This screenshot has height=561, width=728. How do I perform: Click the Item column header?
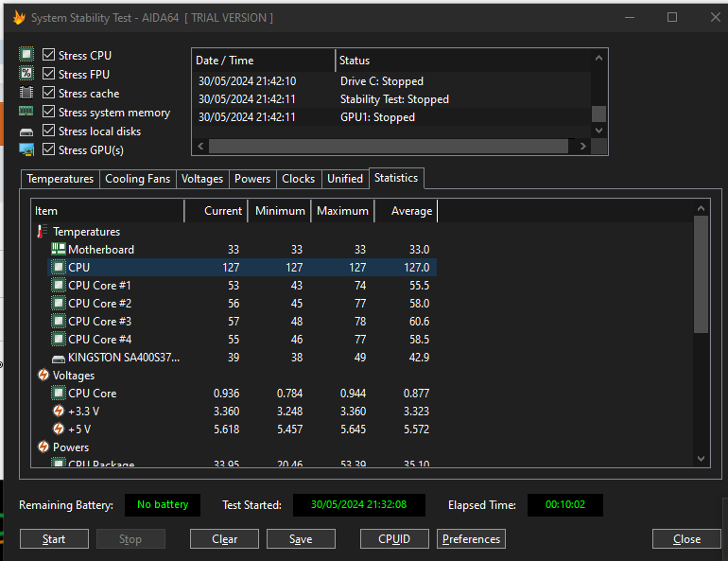tap(107, 211)
